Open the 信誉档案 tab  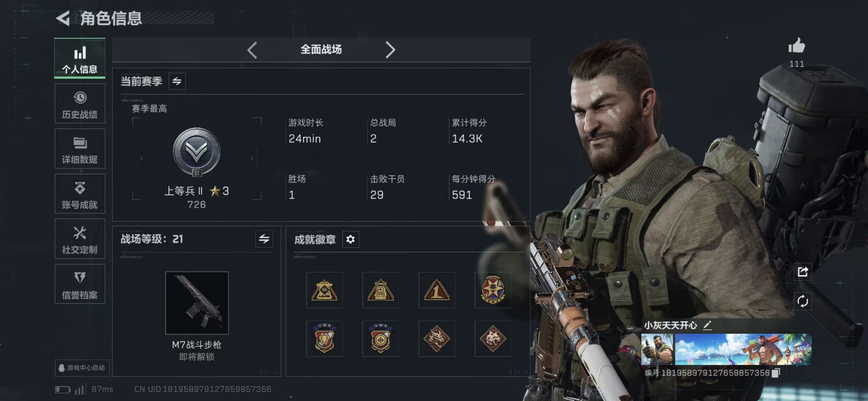pos(80,284)
